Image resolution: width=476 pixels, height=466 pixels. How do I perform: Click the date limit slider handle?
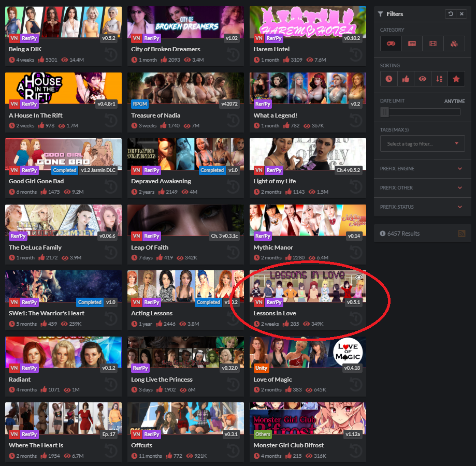(384, 112)
